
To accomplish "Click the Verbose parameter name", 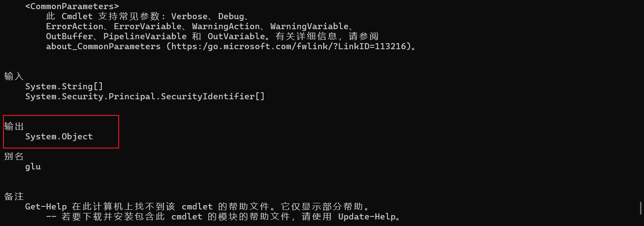I will coord(190,16).
